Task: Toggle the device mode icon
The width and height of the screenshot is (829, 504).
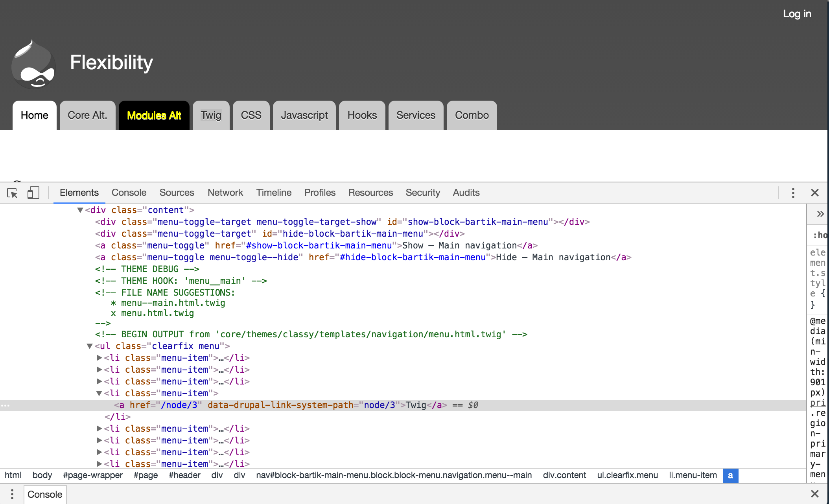Action: click(x=33, y=193)
